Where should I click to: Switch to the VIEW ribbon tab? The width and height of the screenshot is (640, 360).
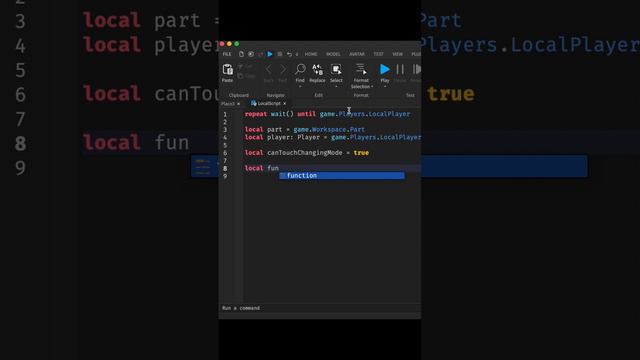tap(397, 54)
